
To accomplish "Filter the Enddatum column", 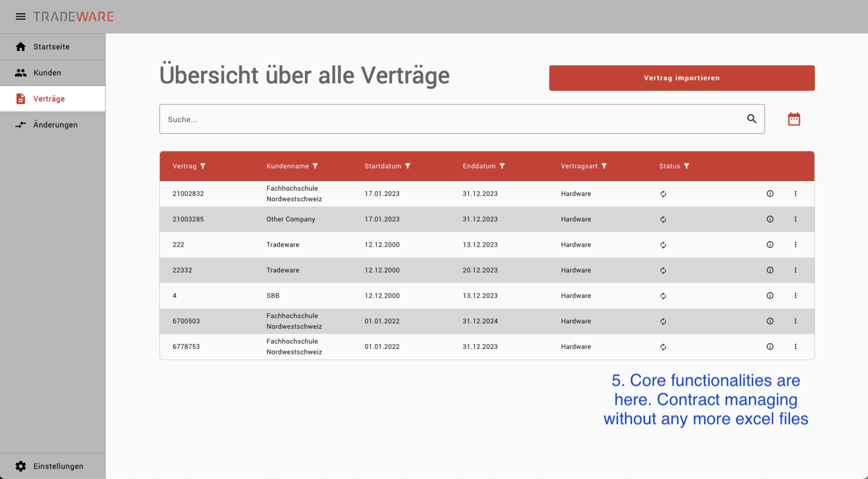I will 503,166.
